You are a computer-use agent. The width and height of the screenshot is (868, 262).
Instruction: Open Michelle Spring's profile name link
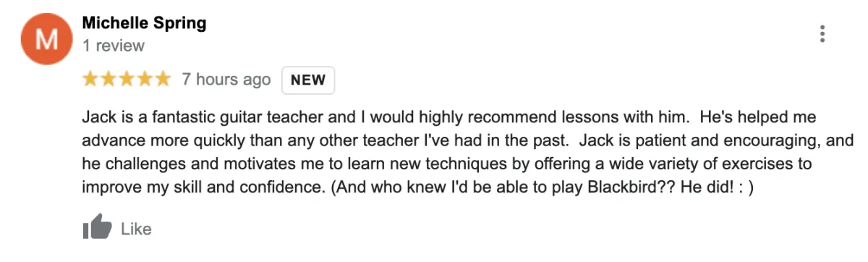144,23
